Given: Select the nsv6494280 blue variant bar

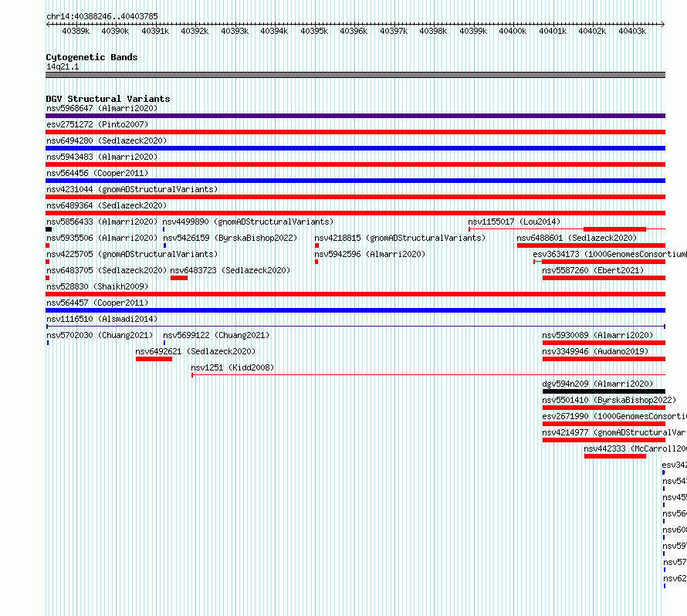Looking at the screenshot, I should pyautogui.click(x=355, y=148).
